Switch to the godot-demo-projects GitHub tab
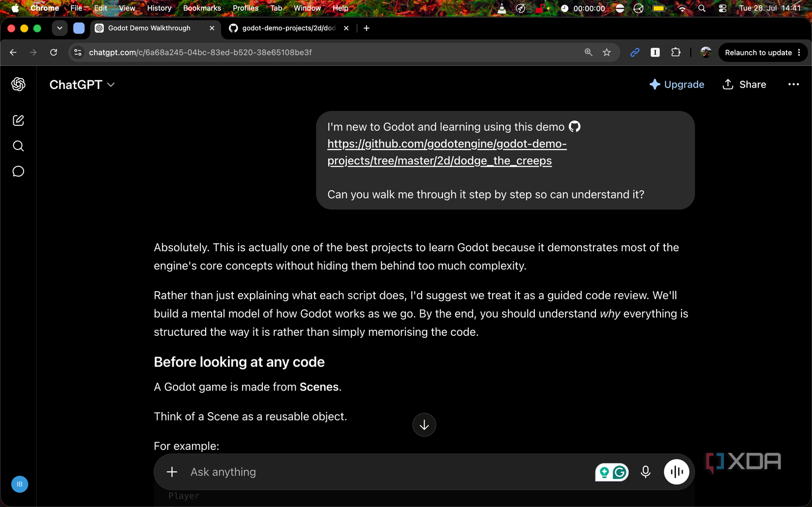This screenshot has height=507, width=812. 288,28
